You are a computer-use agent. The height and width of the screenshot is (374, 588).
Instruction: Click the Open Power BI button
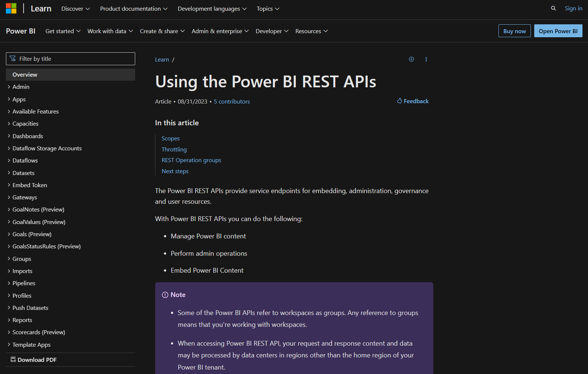[x=558, y=31]
